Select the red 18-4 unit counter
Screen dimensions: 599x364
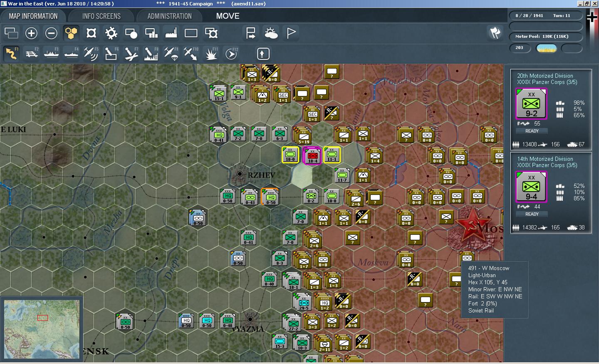[312, 156]
